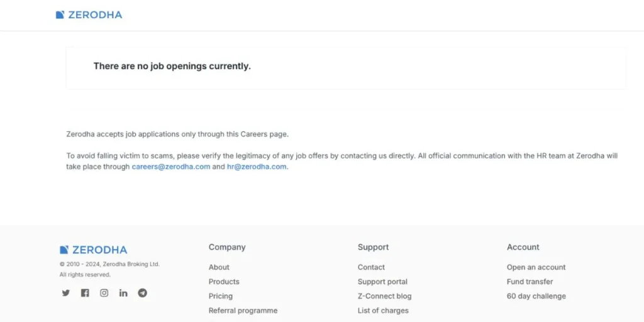Go to Products in Company section
Image resolution: width=644 pixels, height=322 pixels.
224,281
